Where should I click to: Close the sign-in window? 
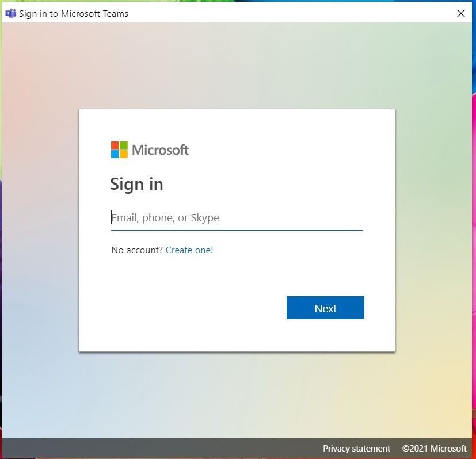(460, 13)
